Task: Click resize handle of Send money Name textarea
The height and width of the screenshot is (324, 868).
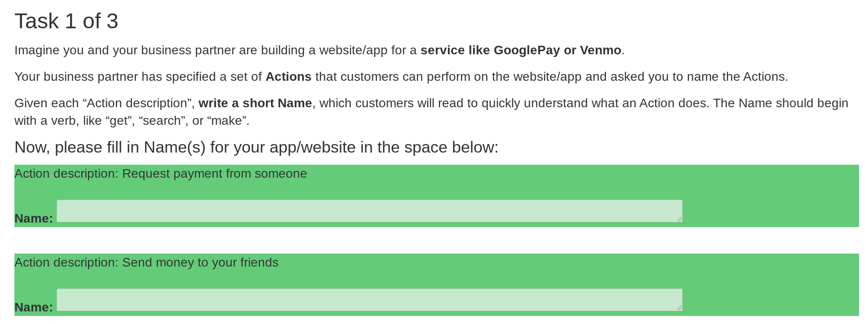Action: [x=679, y=308]
